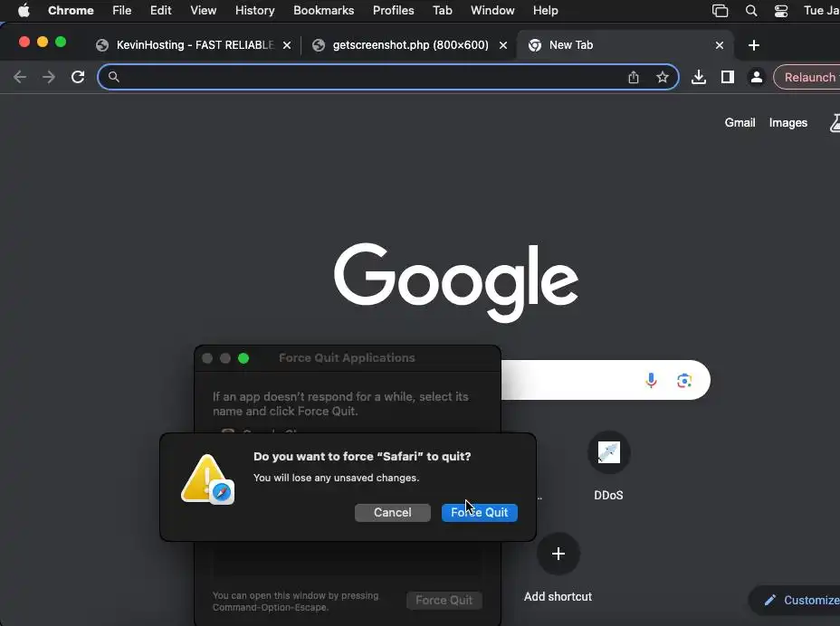This screenshot has height=626, width=840.
Task: Open the Edit menu
Action: coord(161,10)
